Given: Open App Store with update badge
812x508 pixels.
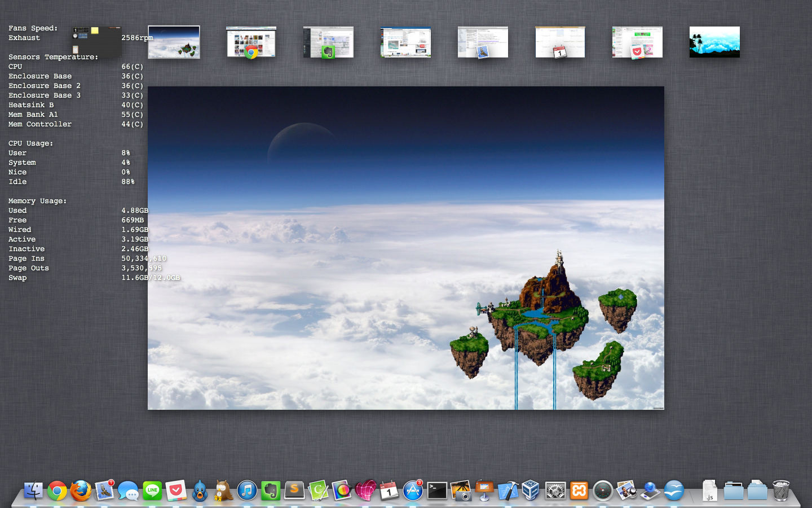Looking at the screenshot, I should 413,491.
